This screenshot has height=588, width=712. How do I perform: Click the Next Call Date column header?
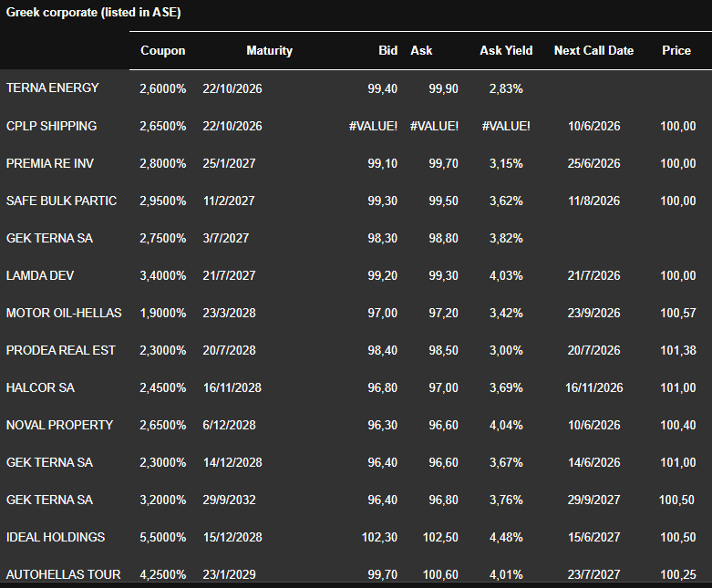593,50
